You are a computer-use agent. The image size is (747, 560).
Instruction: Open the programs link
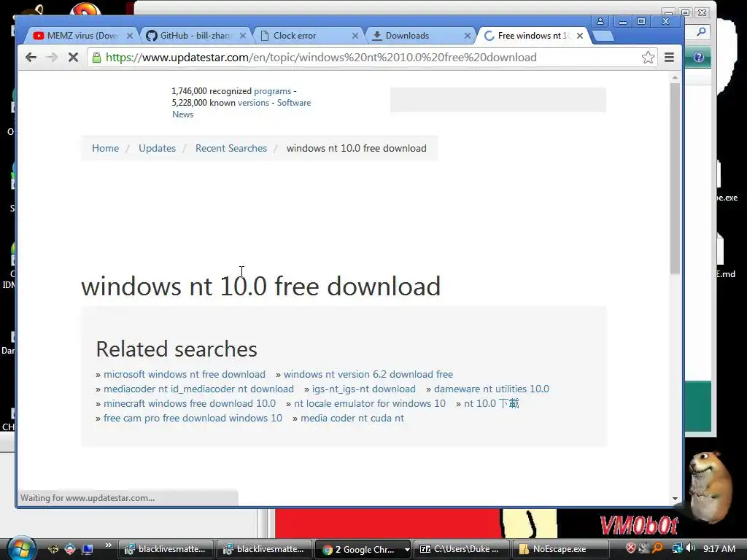[272, 91]
